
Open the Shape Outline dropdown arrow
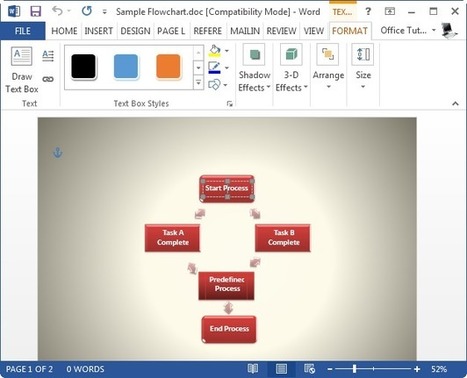(227, 68)
